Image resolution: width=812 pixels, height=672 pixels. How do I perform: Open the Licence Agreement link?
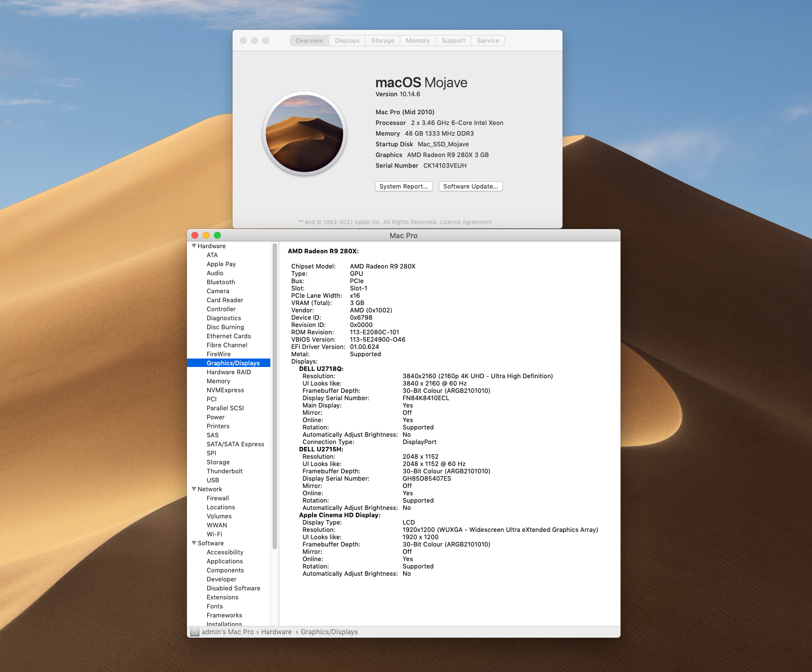(x=466, y=222)
